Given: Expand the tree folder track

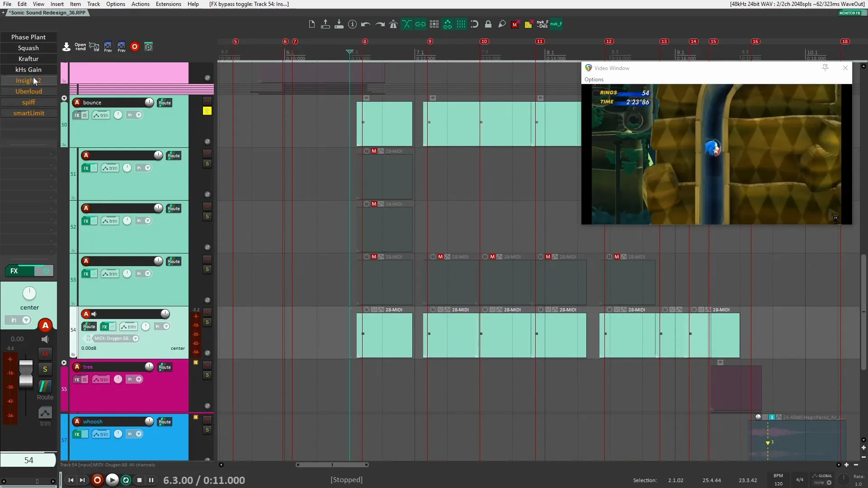Looking at the screenshot, I should (x=64, y=362).
